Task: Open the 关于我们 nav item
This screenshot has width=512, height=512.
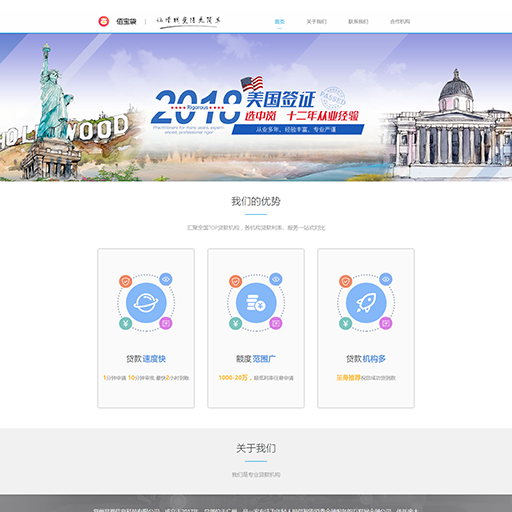Action: point(316,22)
